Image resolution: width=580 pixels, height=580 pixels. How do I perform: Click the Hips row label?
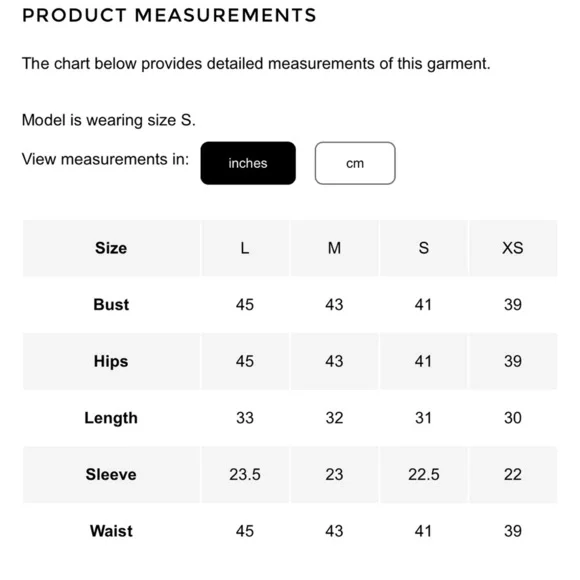tap(111, 361)
